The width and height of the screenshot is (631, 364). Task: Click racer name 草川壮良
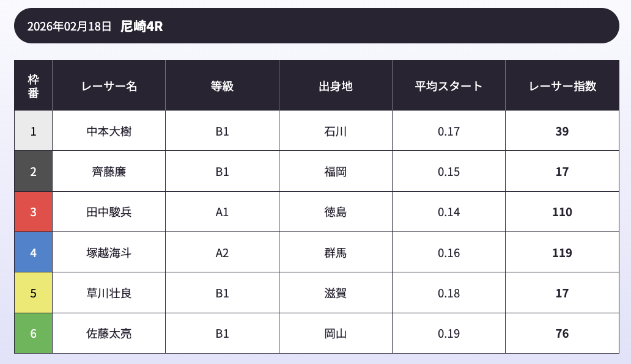pos(109,293)
